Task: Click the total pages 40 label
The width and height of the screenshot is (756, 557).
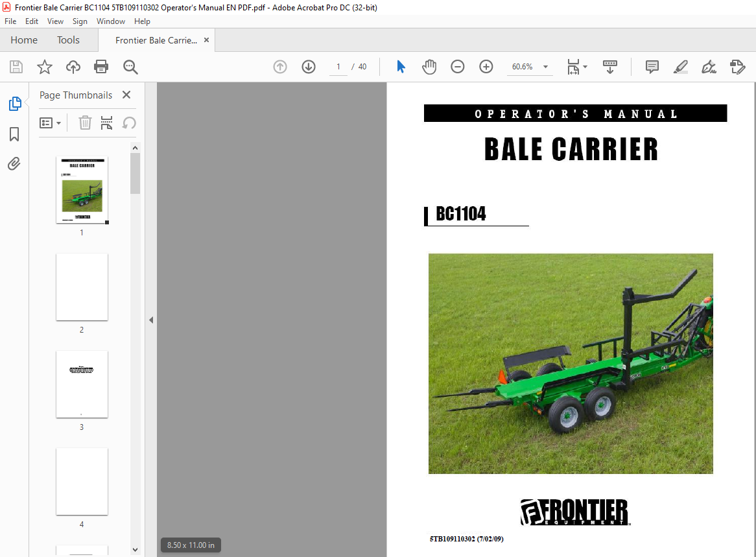Action: pos(362,67)
